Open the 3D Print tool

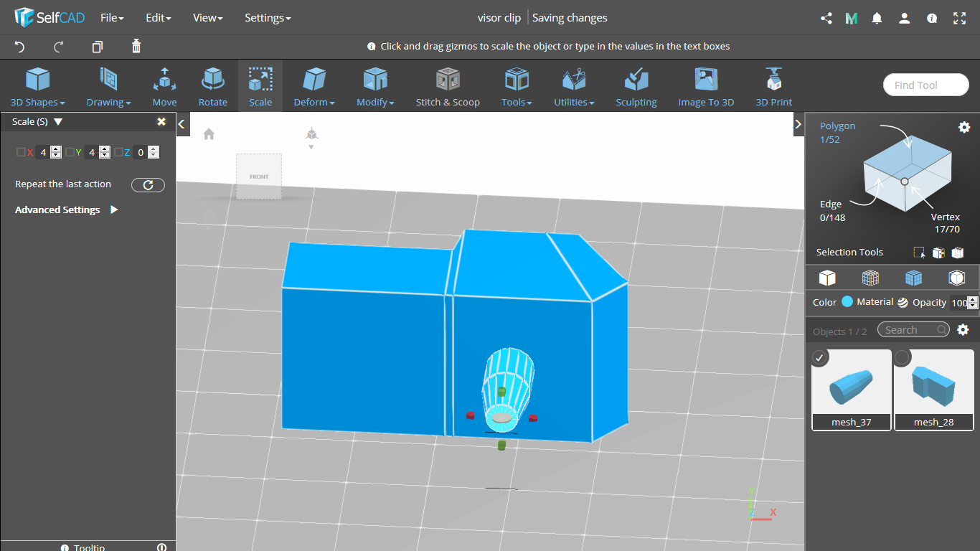[x=773, y=86]
